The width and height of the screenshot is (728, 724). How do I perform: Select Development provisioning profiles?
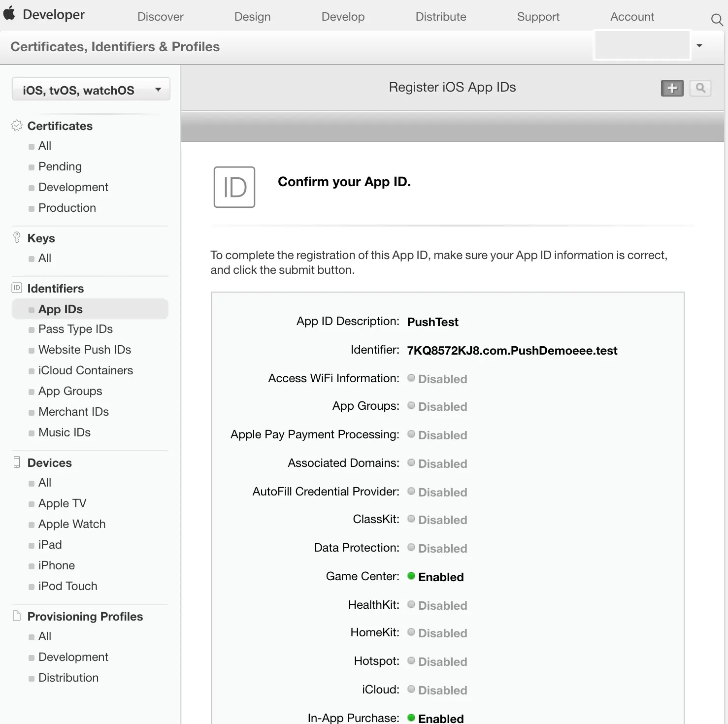pos(73,657)
